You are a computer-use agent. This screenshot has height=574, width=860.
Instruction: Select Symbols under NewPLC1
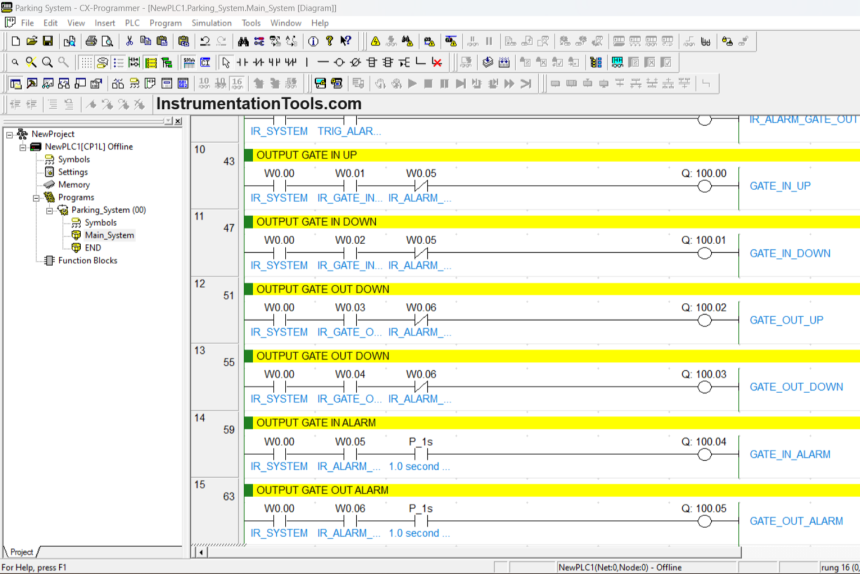(73, 160)
